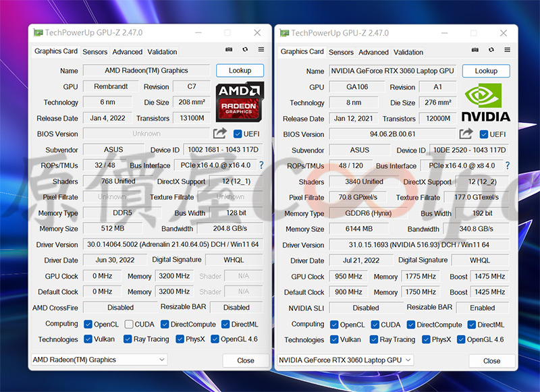Select Graphics Card tab in NVIDIA window
The height and width of the screenshot is (392, 540).
pyautogui.click(x=302, y=52)
